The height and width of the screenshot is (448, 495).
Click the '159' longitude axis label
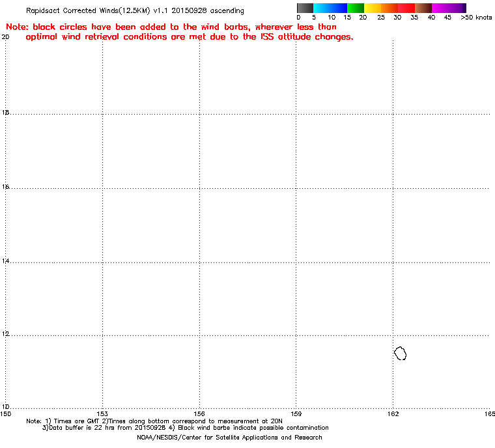(x=296, y=413)
